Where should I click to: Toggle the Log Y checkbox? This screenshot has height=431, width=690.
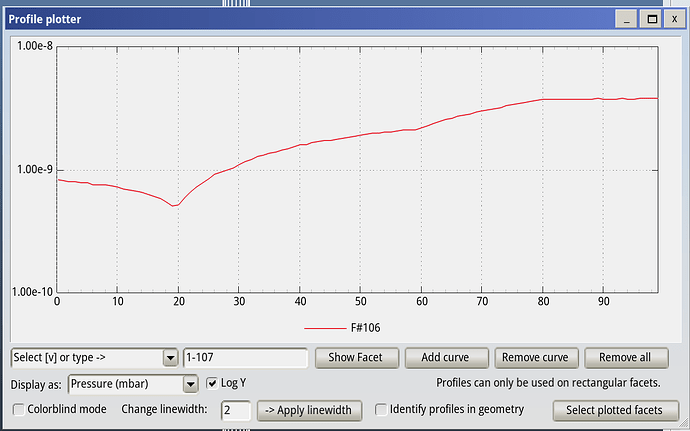coord(212,383)
